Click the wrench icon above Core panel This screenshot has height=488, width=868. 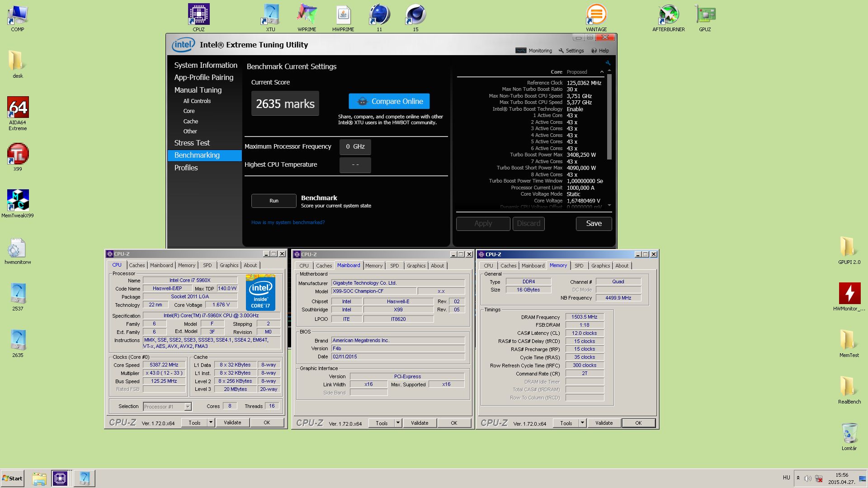(608, 63)
